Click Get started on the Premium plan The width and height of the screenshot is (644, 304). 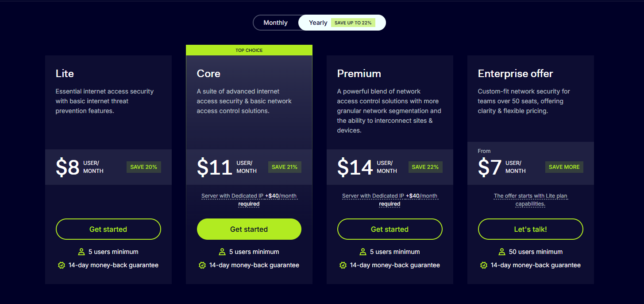tap(390, 229)
